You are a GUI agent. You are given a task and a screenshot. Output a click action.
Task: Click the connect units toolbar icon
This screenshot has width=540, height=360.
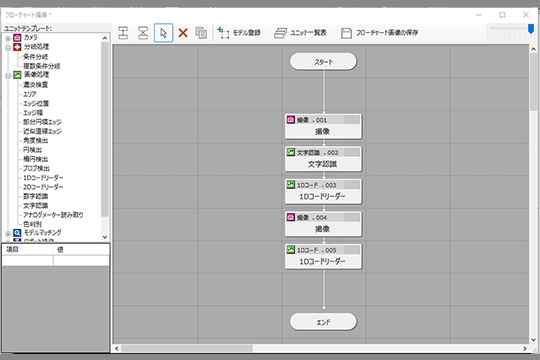coord(123,33)
